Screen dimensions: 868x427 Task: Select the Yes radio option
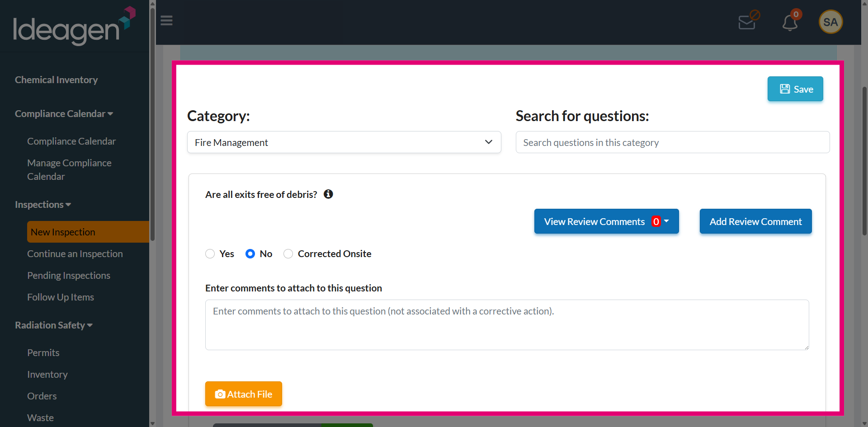pyautogui.click(x=210, y=253)
